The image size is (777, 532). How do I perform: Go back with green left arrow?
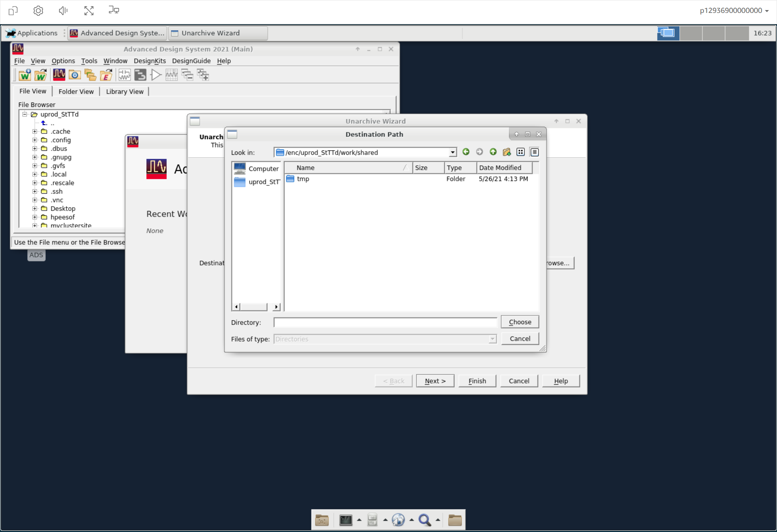coord(466,152)
